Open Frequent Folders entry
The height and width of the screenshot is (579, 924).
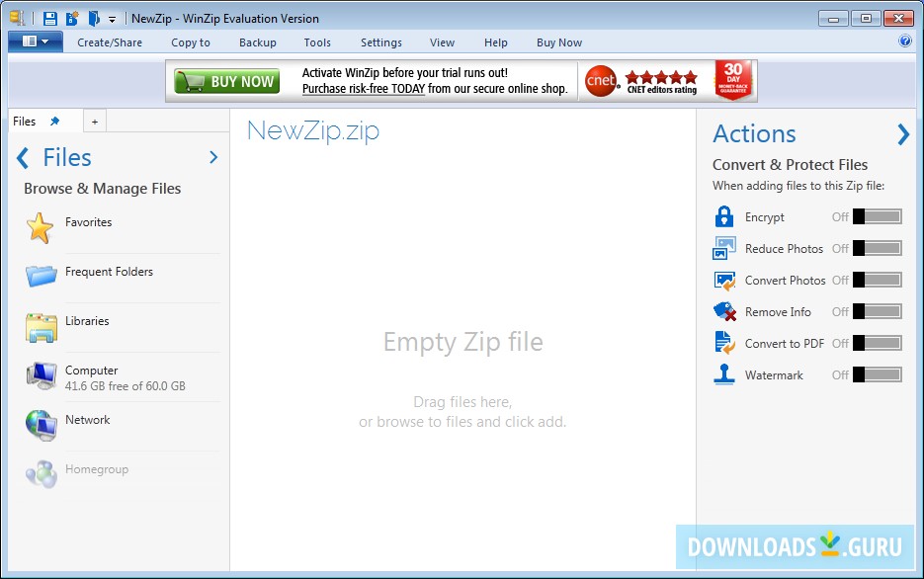109,272
